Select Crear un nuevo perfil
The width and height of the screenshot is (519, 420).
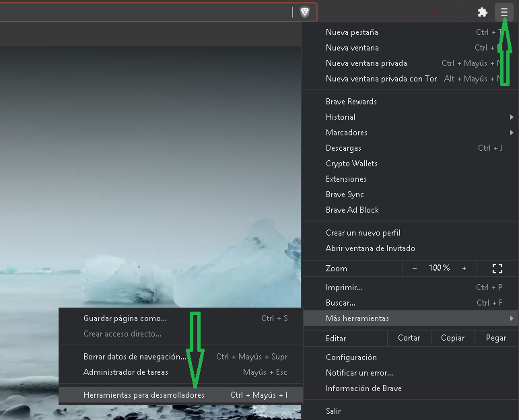pyautogui.click(x=410, y=233)
